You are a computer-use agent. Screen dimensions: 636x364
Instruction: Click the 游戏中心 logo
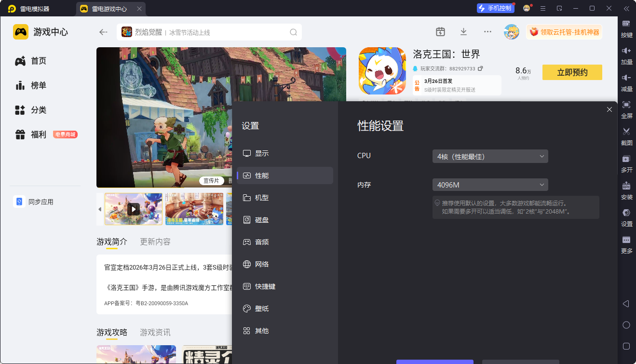[x=21, y=32]
